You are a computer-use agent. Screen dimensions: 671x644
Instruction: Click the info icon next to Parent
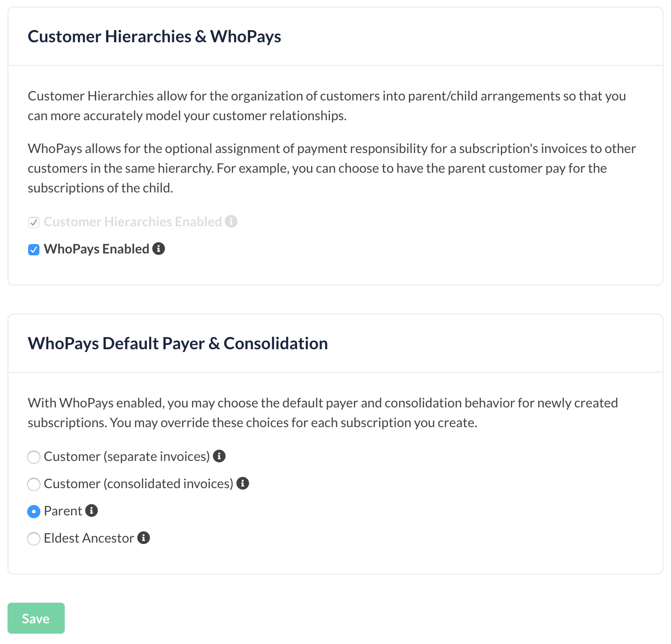(91, 511)
